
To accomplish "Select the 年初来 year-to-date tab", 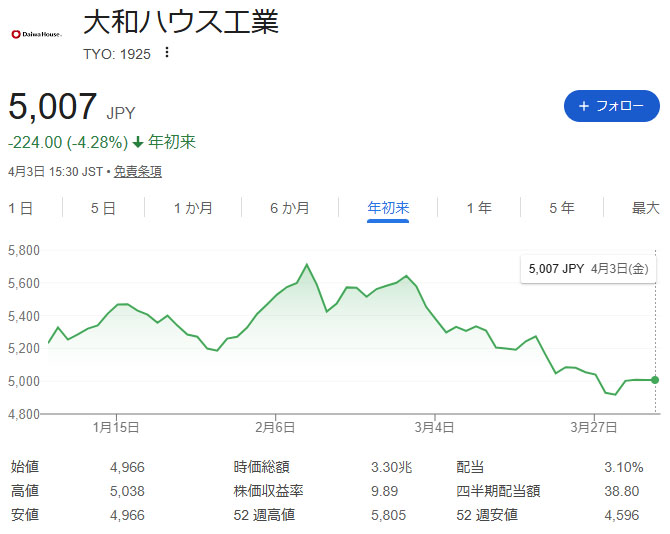I will pyautogui.click(x=388, y=208).
